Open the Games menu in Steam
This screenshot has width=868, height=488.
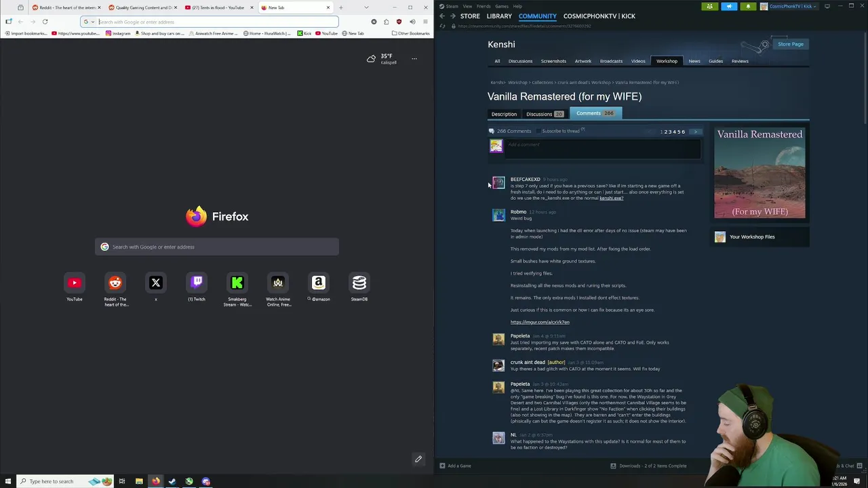[502, 6]
